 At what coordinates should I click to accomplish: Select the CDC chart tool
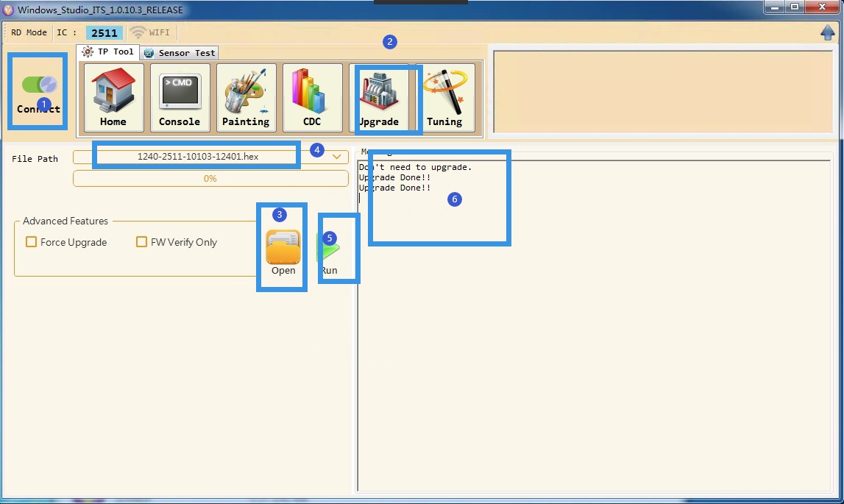point(312,97)
